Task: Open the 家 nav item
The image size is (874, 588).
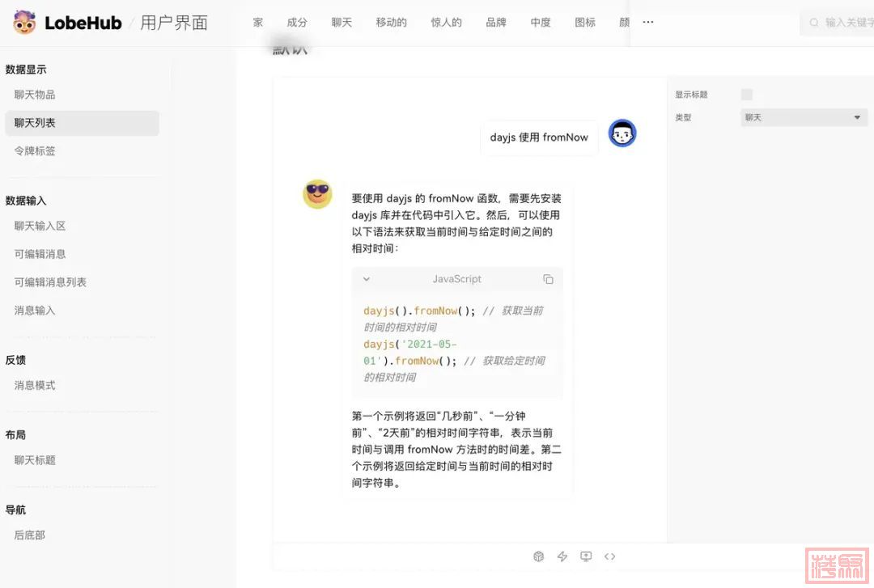Action: 258,23
